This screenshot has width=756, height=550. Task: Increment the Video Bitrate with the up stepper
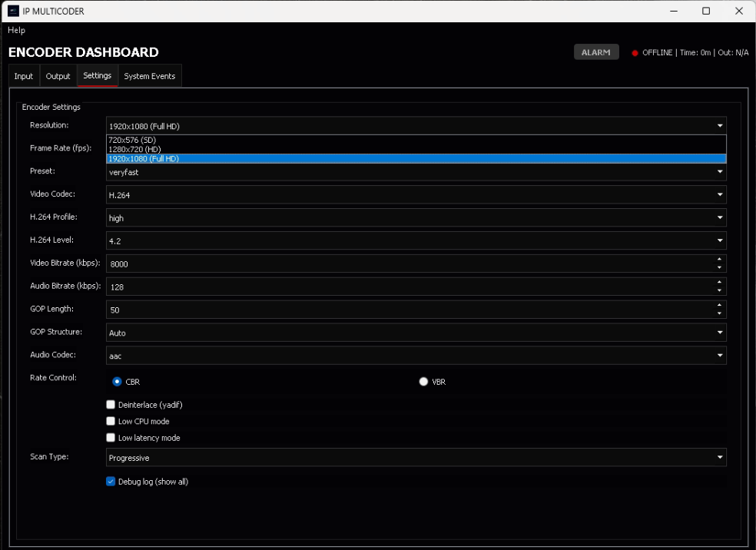click(720, 260)
